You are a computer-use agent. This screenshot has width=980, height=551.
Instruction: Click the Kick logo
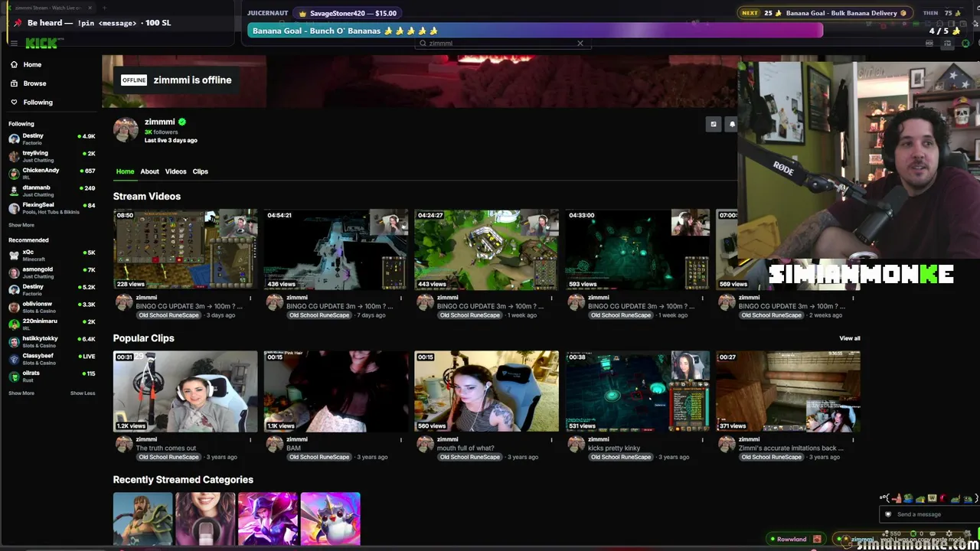point(41,44)
